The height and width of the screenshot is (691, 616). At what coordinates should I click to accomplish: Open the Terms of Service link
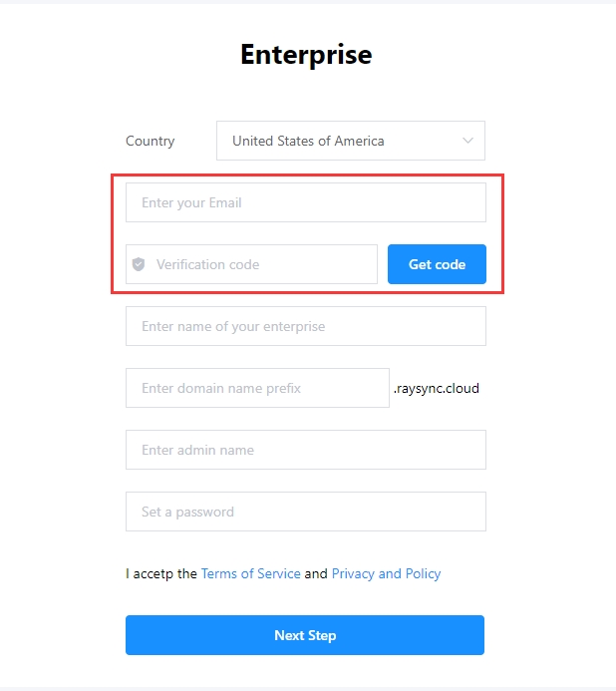[250, 573]
